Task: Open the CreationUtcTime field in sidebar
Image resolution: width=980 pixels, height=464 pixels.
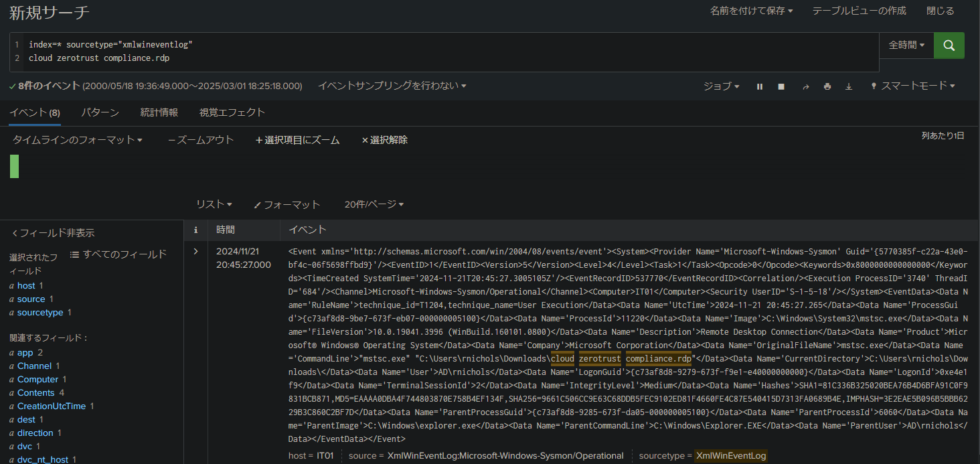Action: point(52,406)
